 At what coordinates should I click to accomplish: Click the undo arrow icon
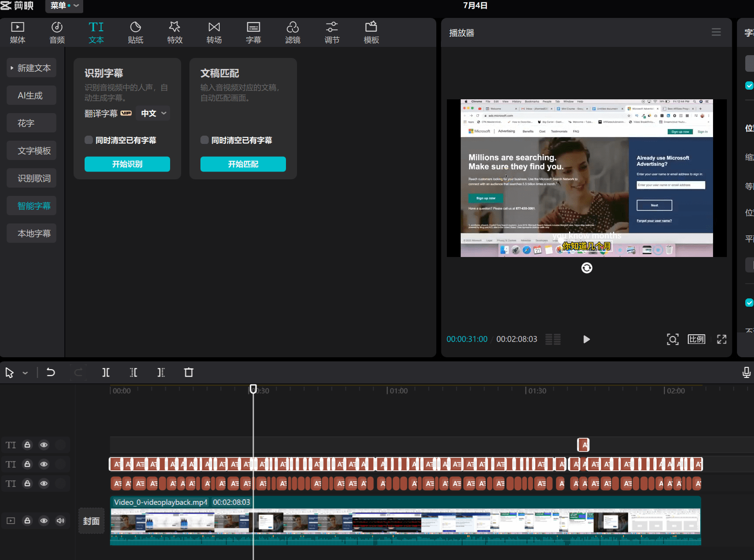point(51,372)
